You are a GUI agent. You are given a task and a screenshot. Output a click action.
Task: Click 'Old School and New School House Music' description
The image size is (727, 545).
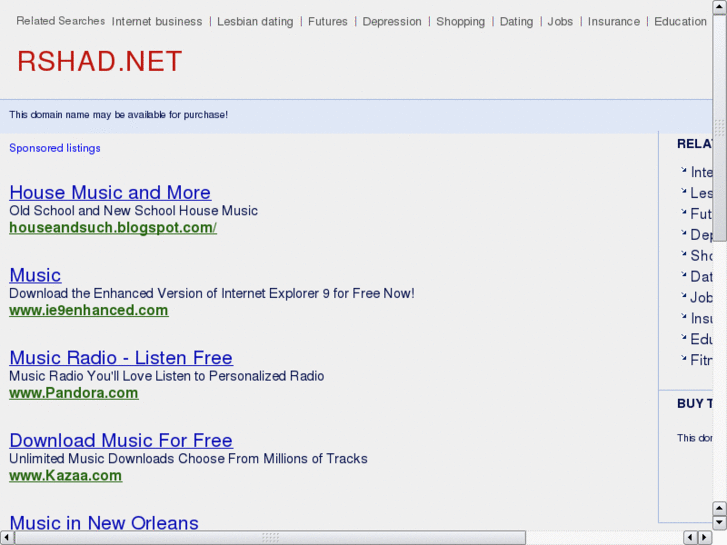[x=134, y=211]
